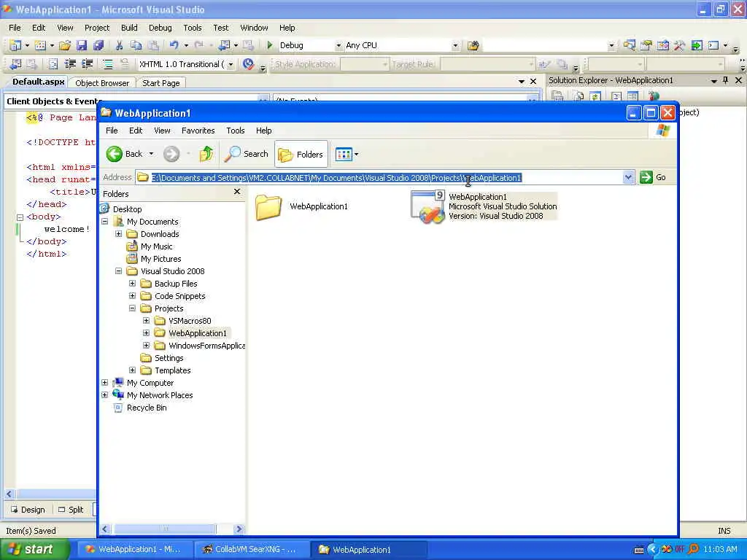Click the Cut scissors icon
Screen dimensions: 747x560
point(119,45)
